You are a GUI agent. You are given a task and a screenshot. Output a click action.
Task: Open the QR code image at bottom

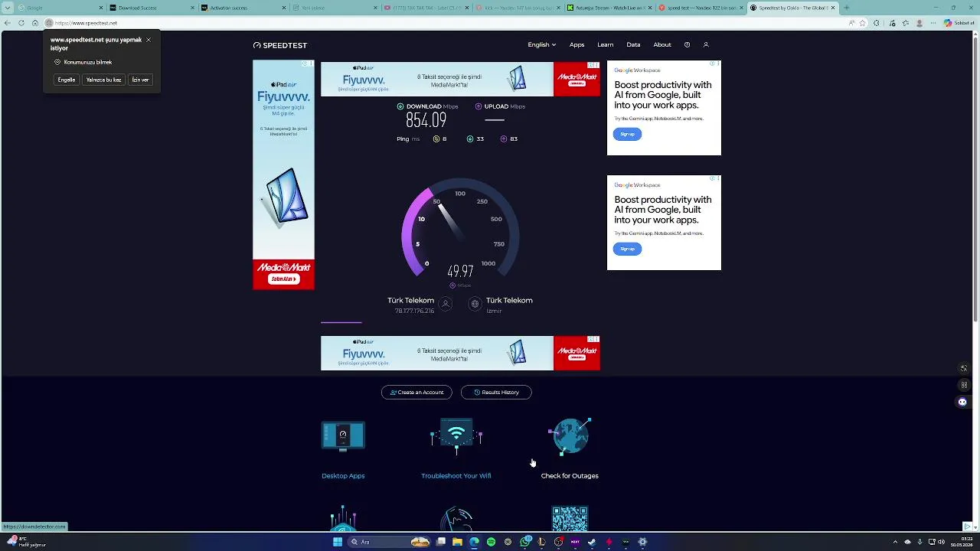[570, 518]
